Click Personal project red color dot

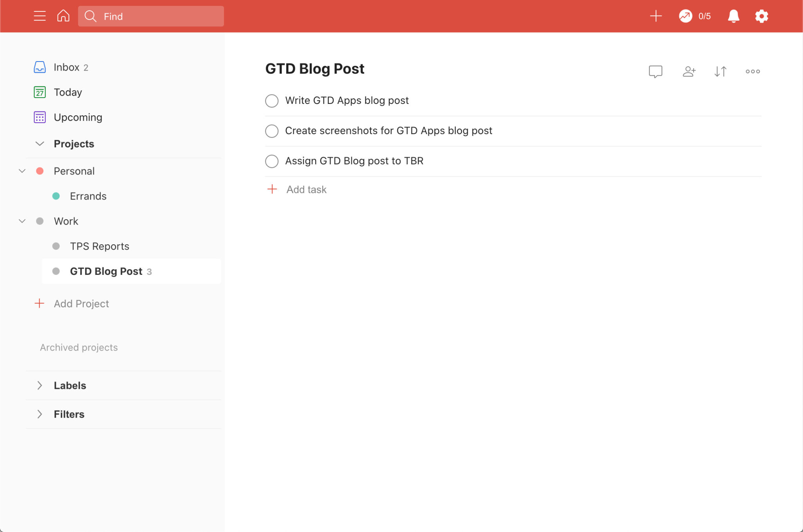tap(40, 171)
